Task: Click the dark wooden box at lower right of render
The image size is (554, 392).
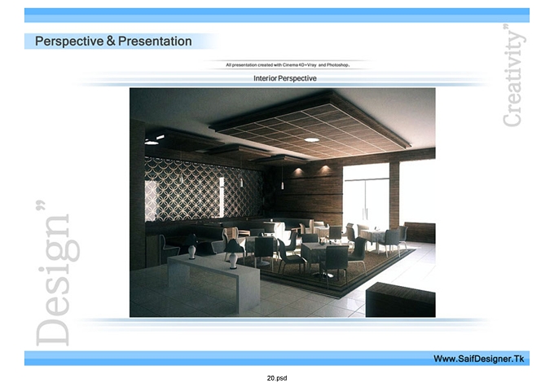Action: tap(400, 300)
